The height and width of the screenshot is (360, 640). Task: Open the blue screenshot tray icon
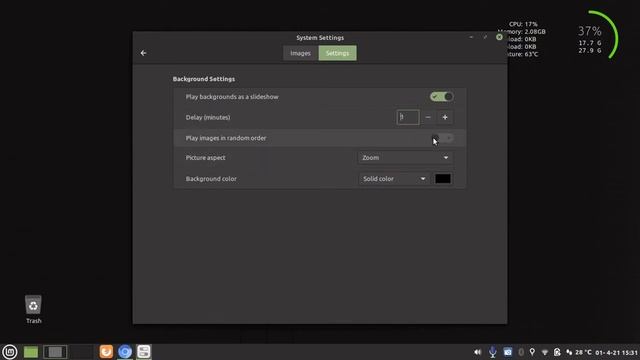click(x=507, y=352)
